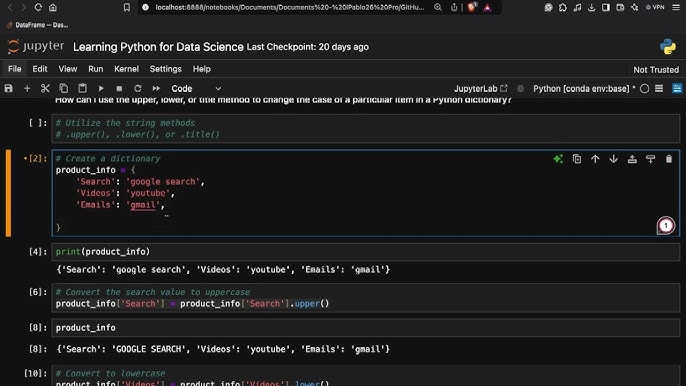Click the print(product_info) code cell
This screenshot has width=686, height=386.
365,252
